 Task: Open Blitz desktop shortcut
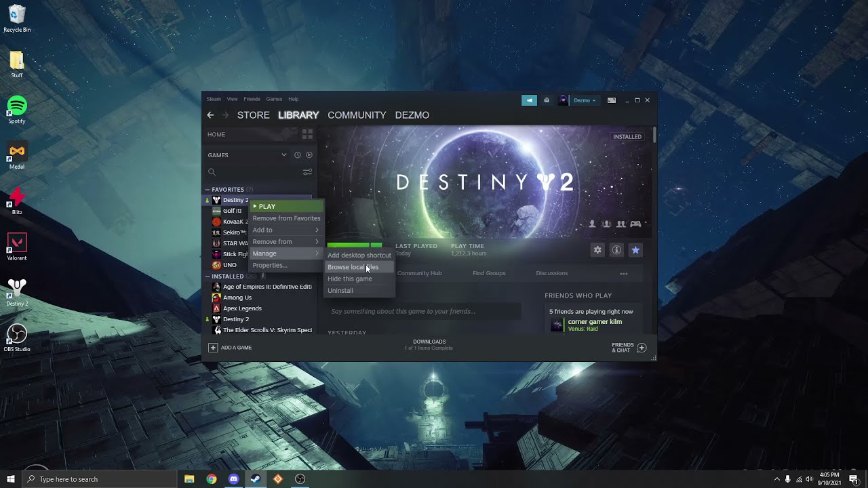tap(17, 201)
